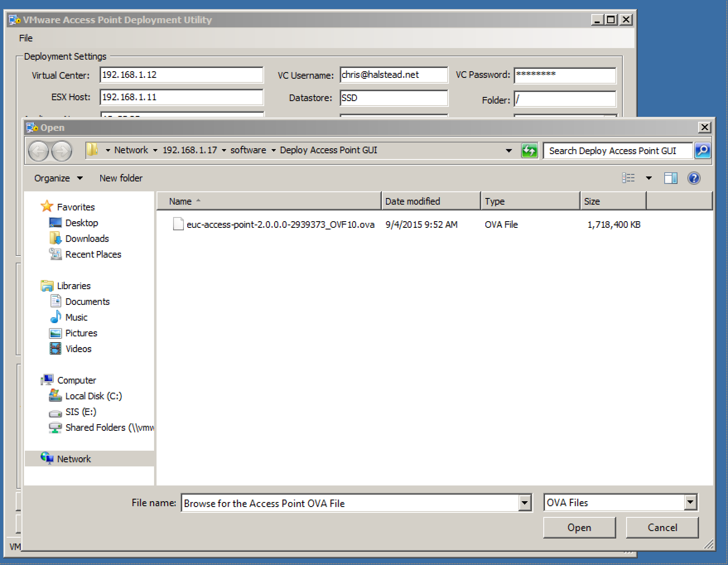This screenshot has width=728, height=565.
Task: Open the File menu
Action: point(26,38)
